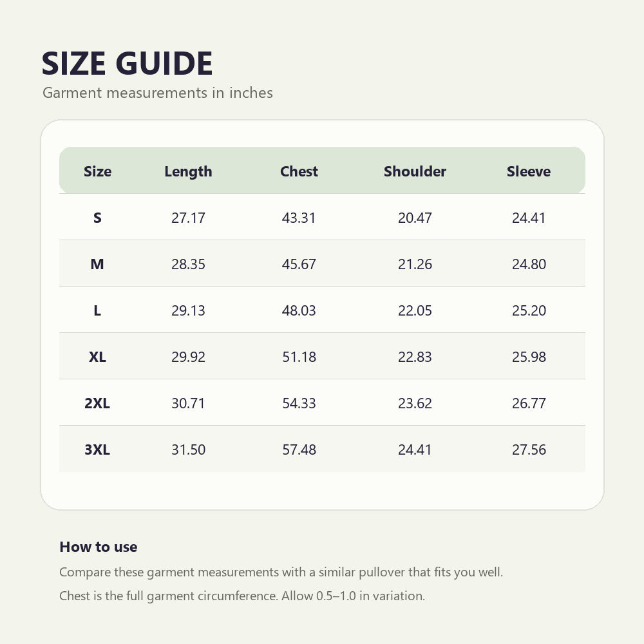Click shoulder value 22.83
This screenshot has width=644, height=644.
coord(415,357)
